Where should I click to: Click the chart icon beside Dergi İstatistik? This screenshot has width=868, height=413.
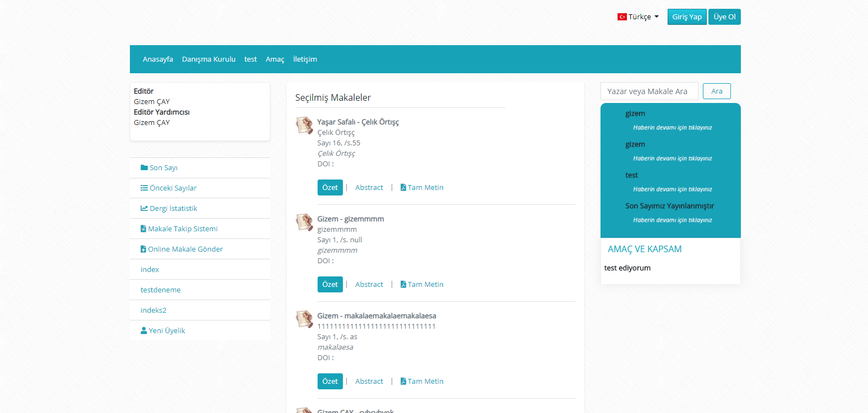(144, 209)
